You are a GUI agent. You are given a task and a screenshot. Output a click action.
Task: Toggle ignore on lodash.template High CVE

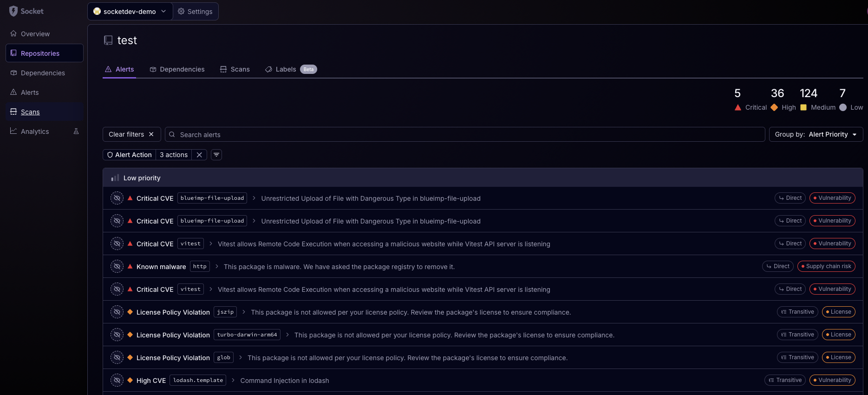point(117,380)
